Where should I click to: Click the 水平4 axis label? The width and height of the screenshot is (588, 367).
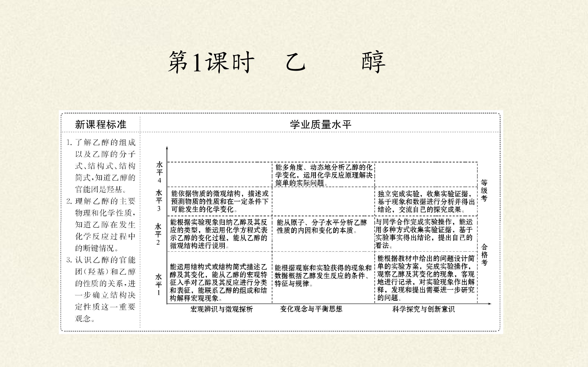click(x=159, y=172)
